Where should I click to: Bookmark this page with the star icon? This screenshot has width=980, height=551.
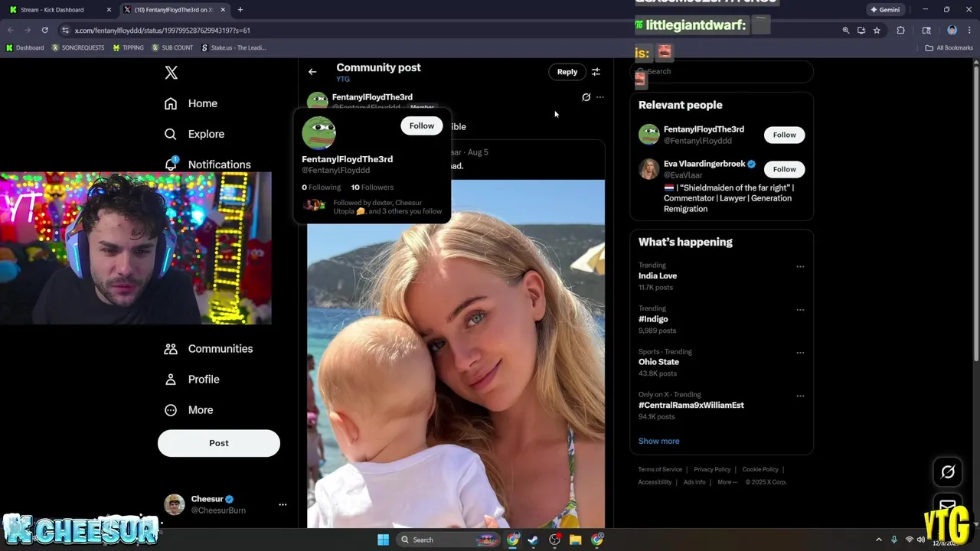877,31
